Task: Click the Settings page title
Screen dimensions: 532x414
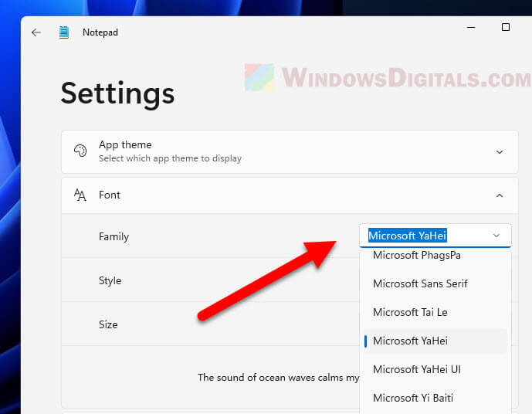Action: tap(117, 94)
